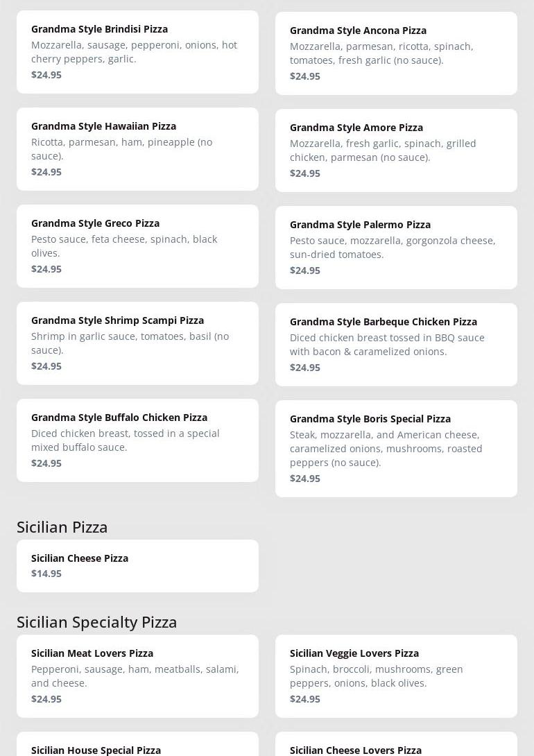
Task: Click Brindisi Pizza ingredients description
Action: click(134, 52)
